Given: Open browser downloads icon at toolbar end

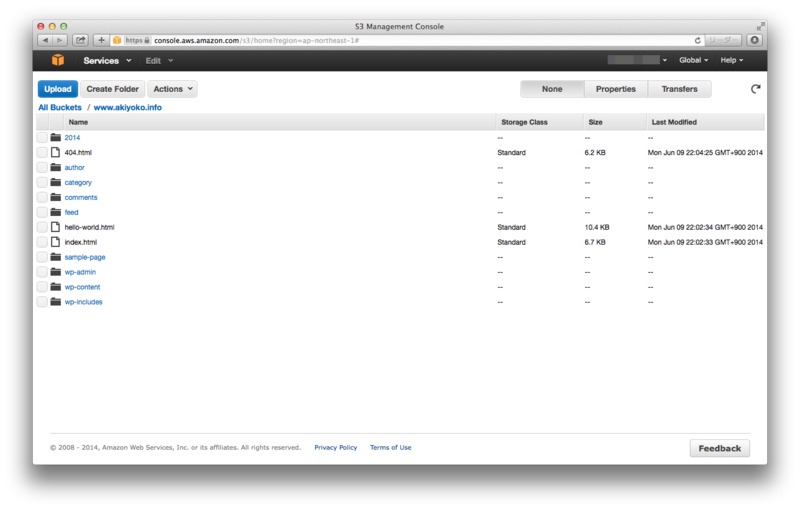Looking at the screenshot, I should coord(755,40).
